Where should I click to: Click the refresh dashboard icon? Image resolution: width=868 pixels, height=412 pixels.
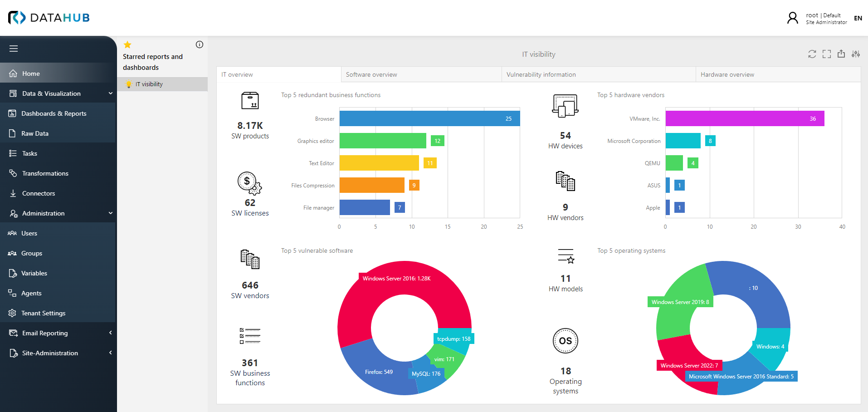(812, 54)
